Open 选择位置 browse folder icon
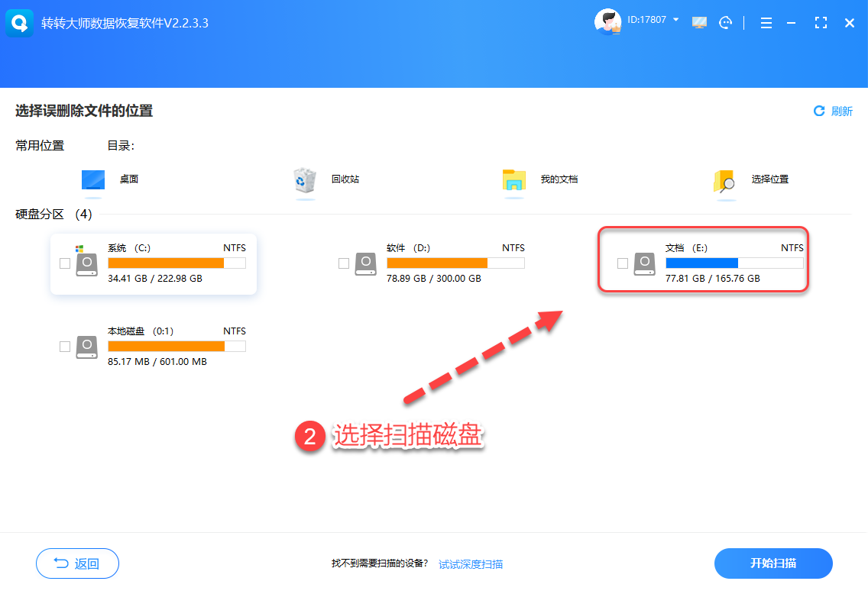Viewport: 868px width, 594px height. point(724,181)
